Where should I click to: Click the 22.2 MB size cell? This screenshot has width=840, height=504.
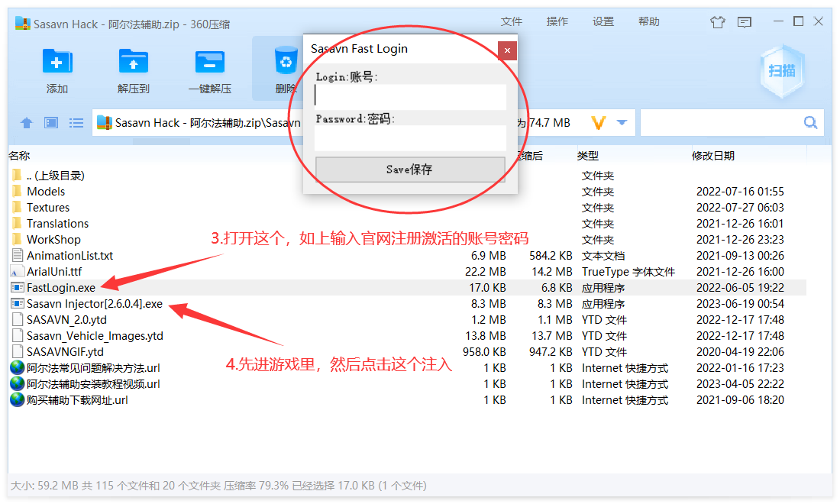click(x=486, y=272)
